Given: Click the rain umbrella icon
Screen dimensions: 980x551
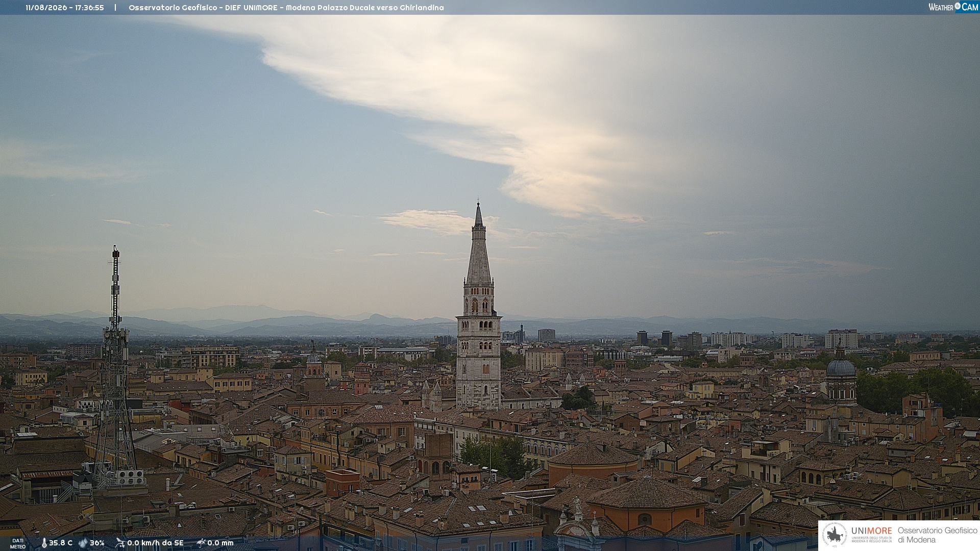Looking at the screenshot, I should pos(201,543).
